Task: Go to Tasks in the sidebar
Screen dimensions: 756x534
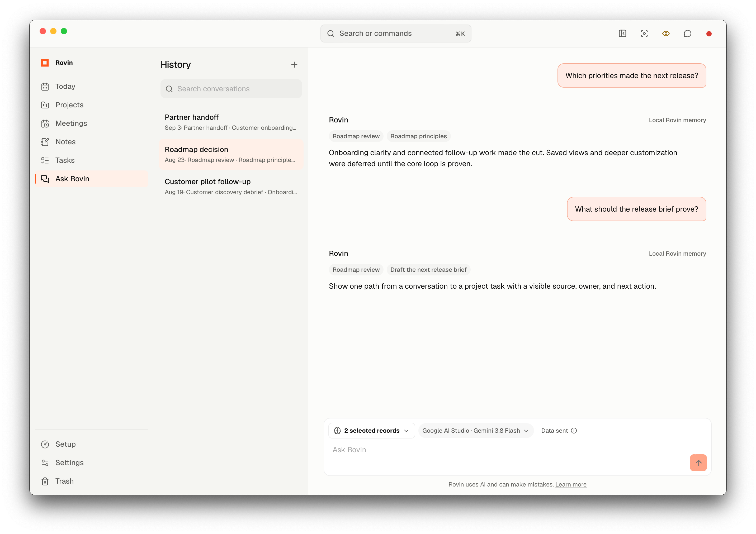Action: (92, 160)
